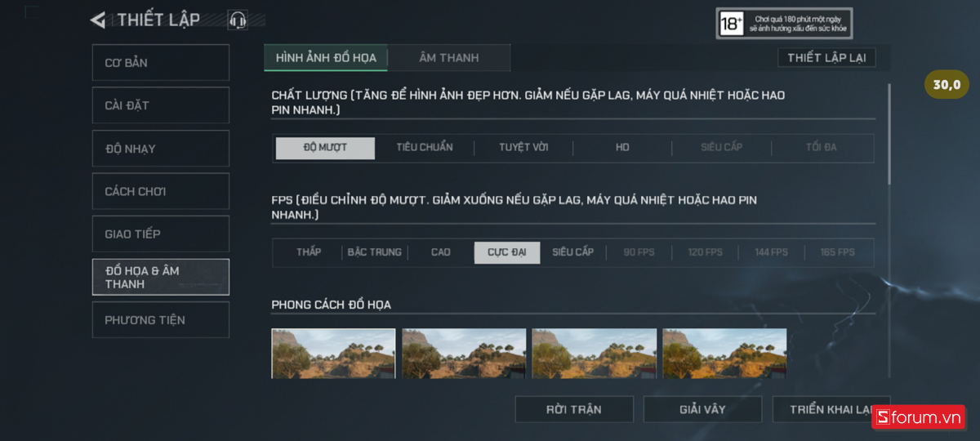The height and width of the screenshot is (441, 980).
Task: Select the third graphics style thumbnail
Action: coord(594,353)
